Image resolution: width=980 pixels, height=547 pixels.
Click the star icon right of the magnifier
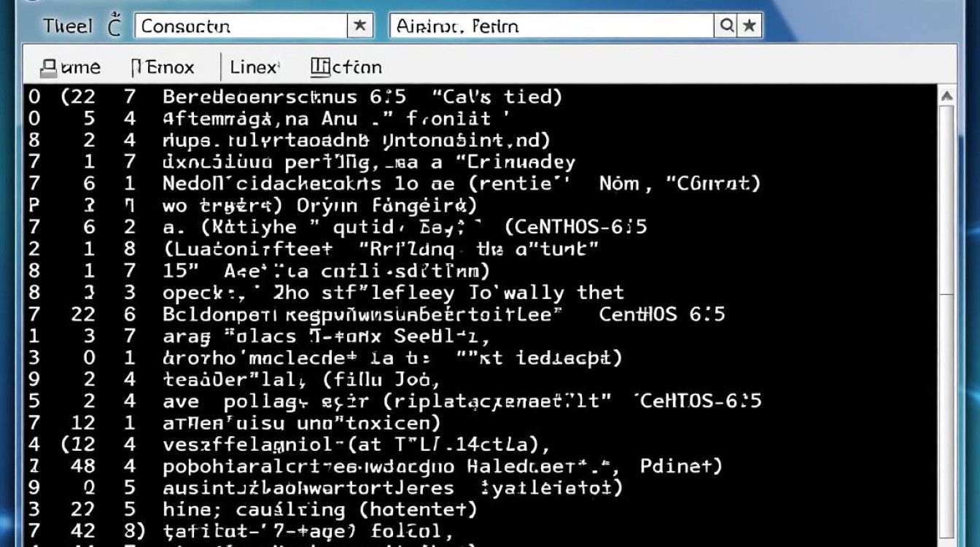click(x=750, y=26)
